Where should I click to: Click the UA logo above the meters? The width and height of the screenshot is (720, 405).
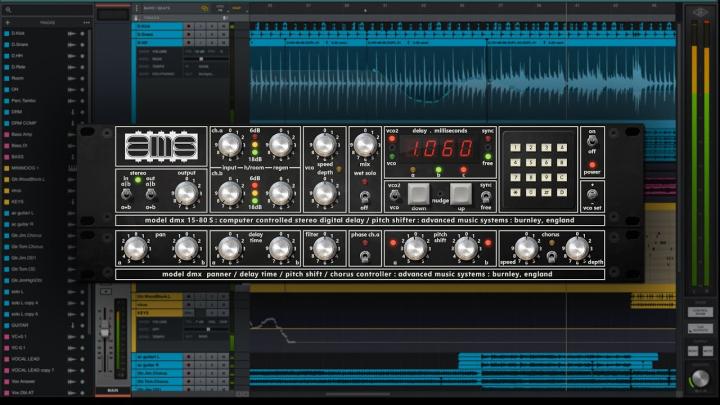(700, 13)
